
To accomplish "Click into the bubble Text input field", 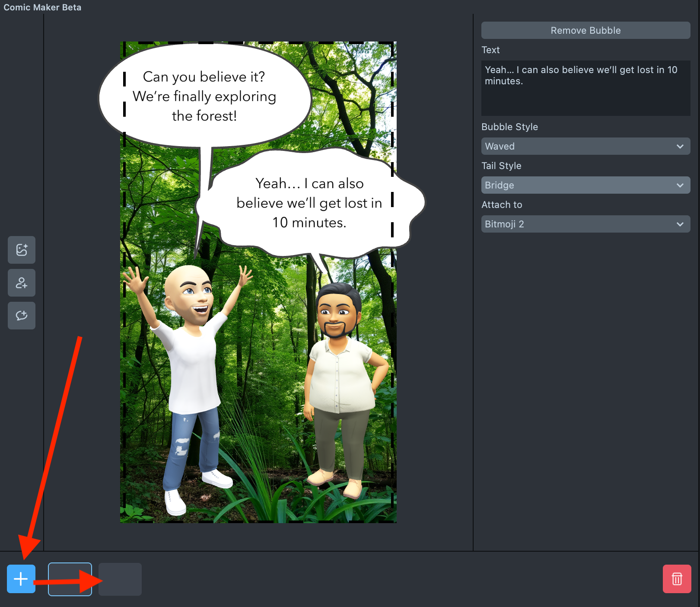I will (585, 88).
